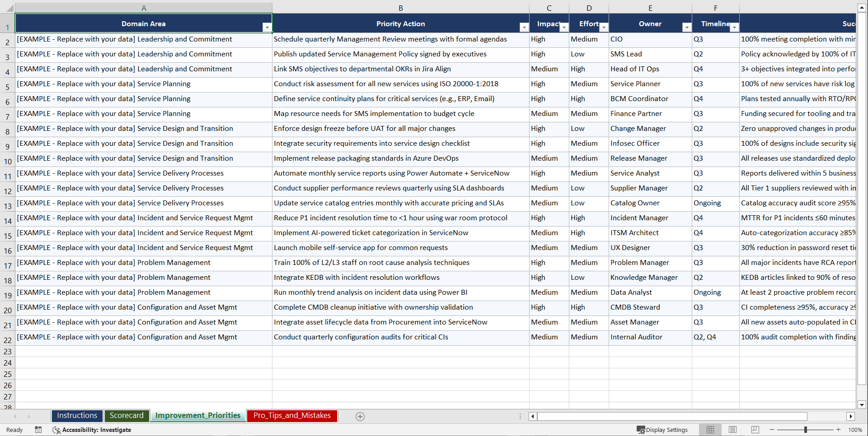Click the Accessibility: Investigate status indicator
868x436 pixels.
click(x=92, y=430)
